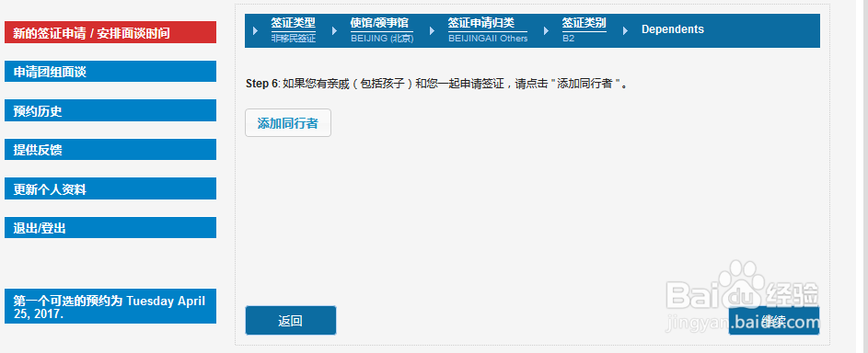Click the BEIJING (北京) text
This screenshot has height=353, width=868.
coord(382,39)
